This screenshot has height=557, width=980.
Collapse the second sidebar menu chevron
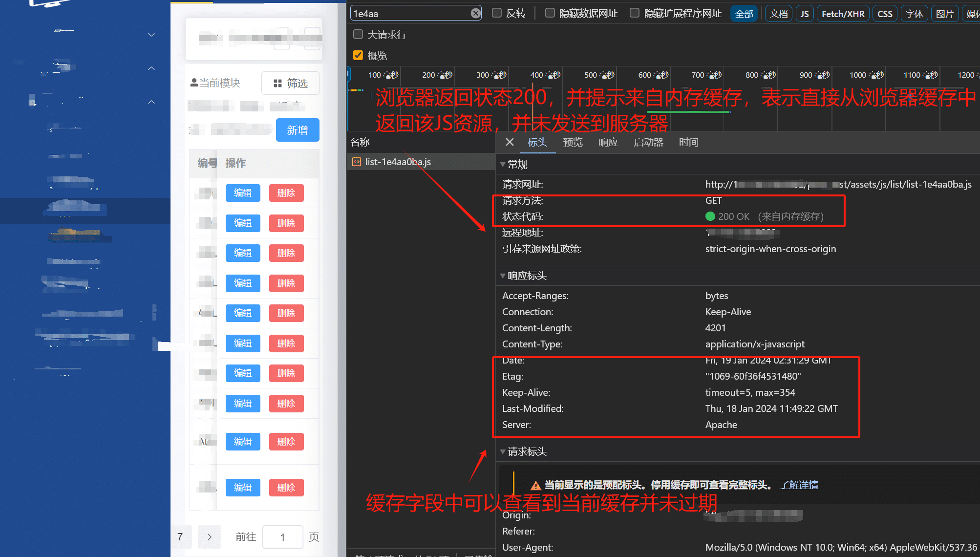click(x=151, y=68)
